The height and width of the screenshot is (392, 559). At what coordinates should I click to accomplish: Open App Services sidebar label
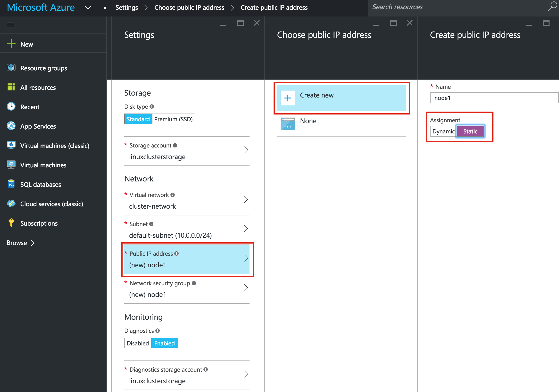pyautogui.click(x=38, y=126)
